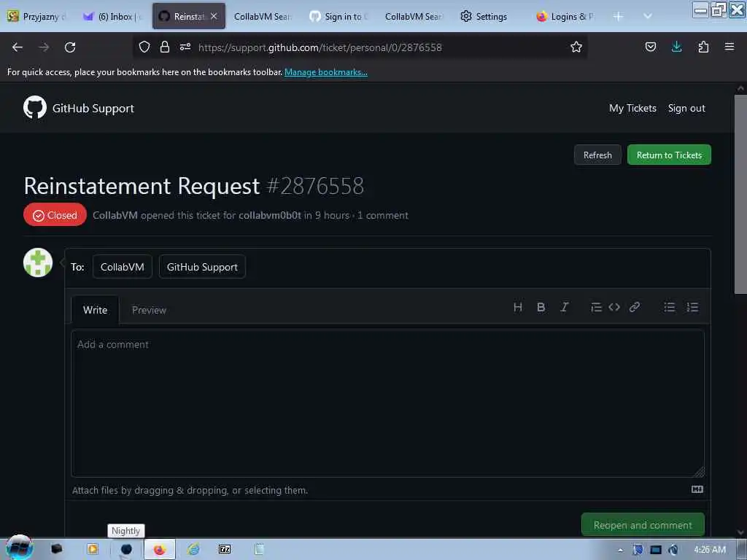Insert an unordered bullet list
This screenshot has width=747, height=560.
tap(670, 307)
